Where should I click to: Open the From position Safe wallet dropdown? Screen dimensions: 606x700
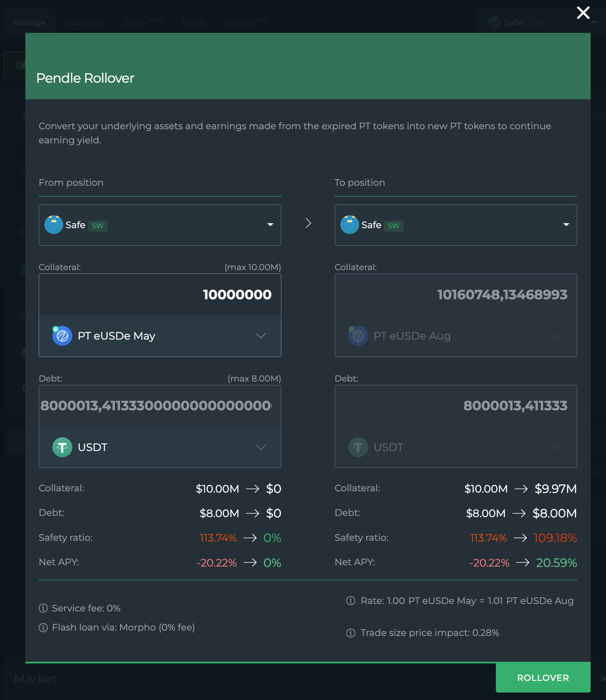(160, 225)
